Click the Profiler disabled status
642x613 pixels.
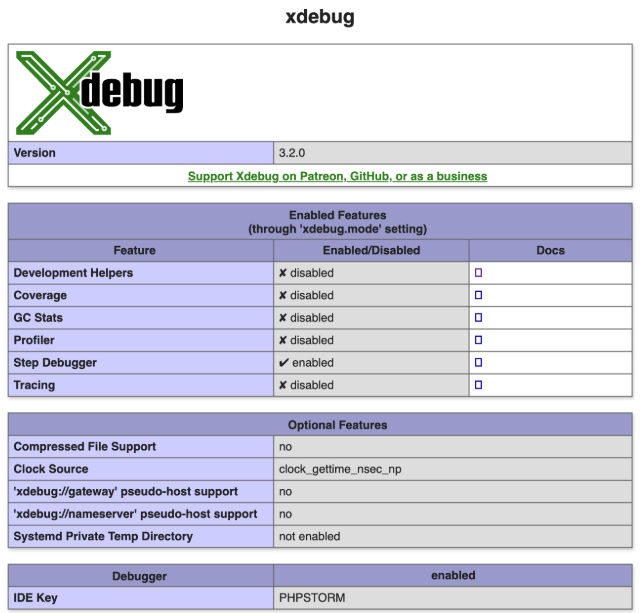click(x=306, y=340)
